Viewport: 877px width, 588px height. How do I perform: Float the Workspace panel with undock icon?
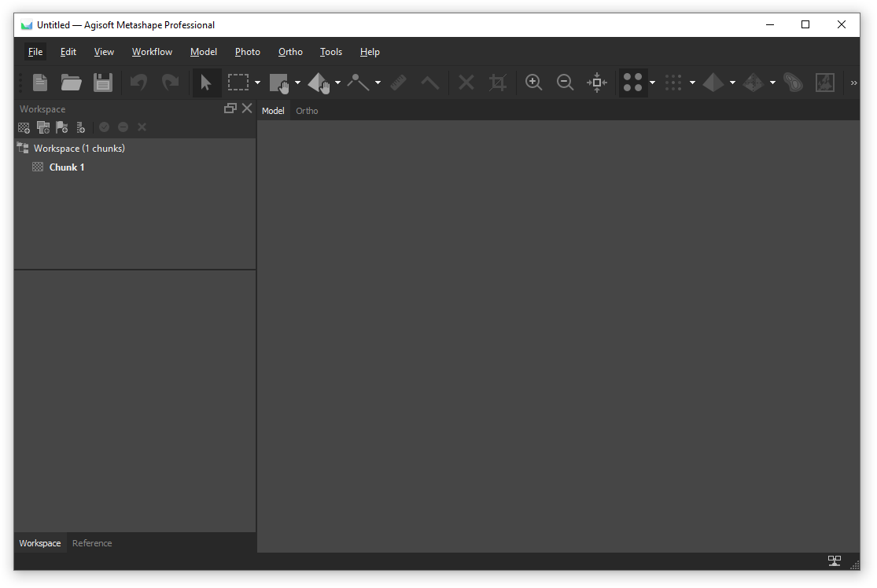click(230, 108)
